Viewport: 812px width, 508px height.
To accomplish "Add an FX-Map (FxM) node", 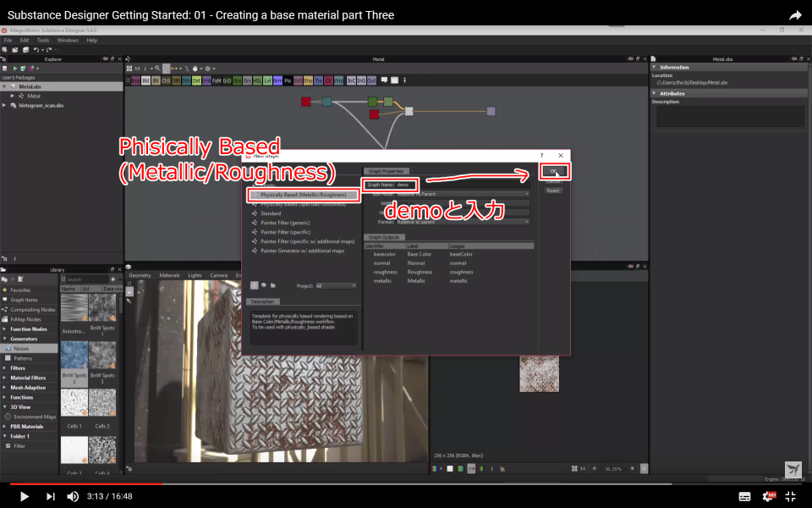I will (217, 81).
